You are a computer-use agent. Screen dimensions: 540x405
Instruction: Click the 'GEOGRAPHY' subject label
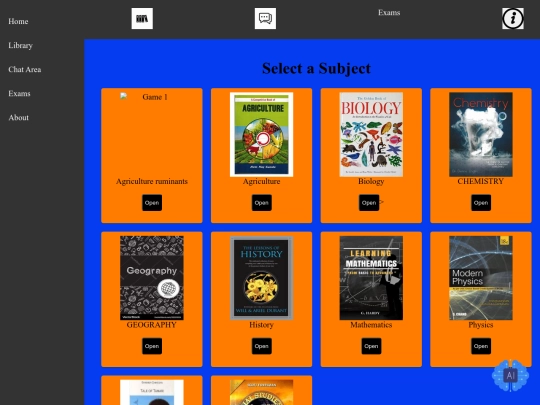tap(152, 325)
